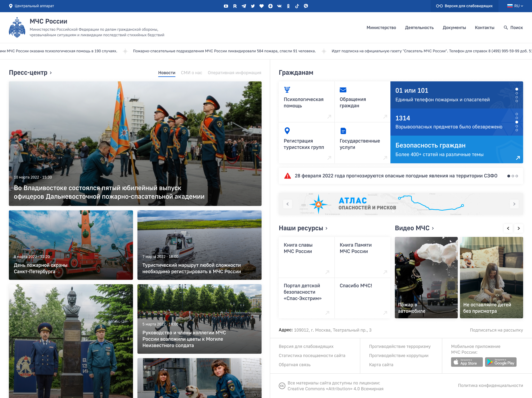Expand the Пресс-центр section chevron
The width and height of the screenshot is (532, 398).
[x=51, y=73]
